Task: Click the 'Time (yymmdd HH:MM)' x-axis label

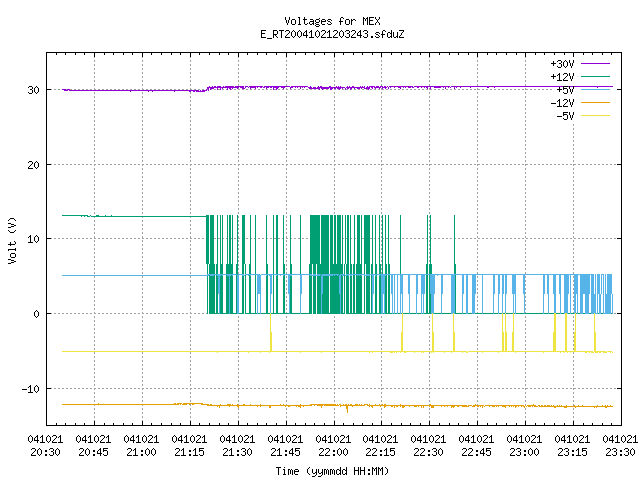Action: tap(332, 471)
